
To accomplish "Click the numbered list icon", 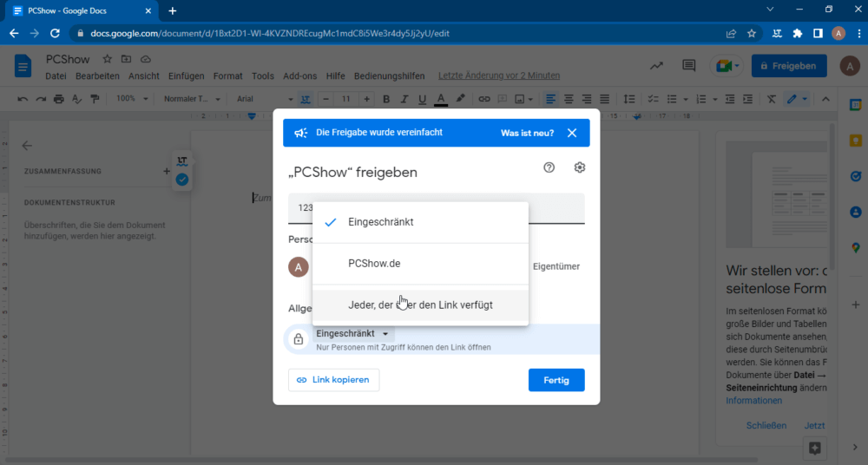I will tap(701, 99).
